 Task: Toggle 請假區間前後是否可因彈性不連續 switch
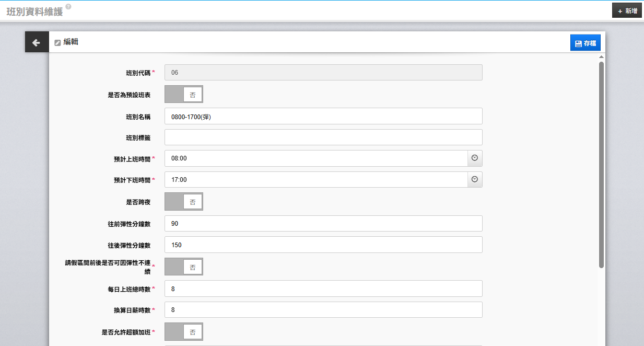183,267
